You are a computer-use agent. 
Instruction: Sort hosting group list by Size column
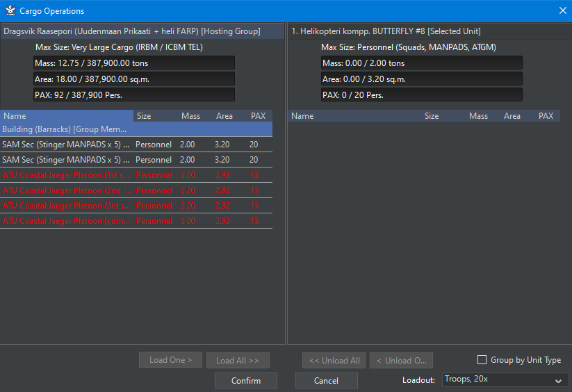point(156,115)
